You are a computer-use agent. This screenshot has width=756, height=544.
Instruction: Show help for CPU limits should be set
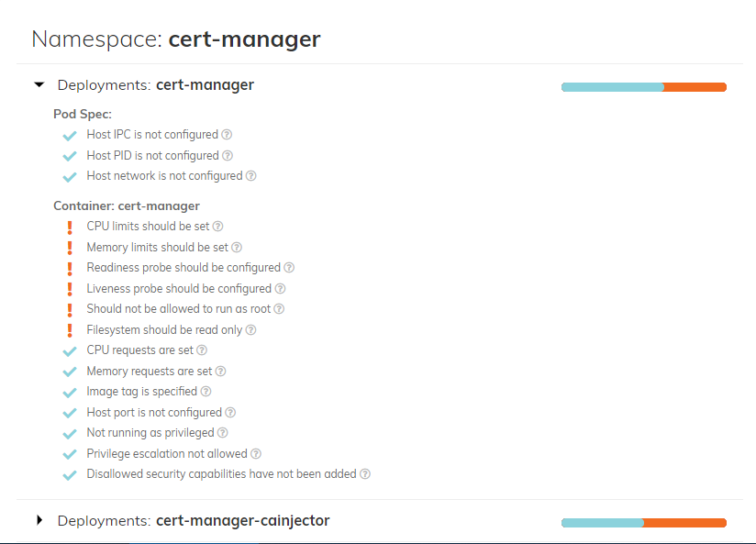tap(218, 227)
